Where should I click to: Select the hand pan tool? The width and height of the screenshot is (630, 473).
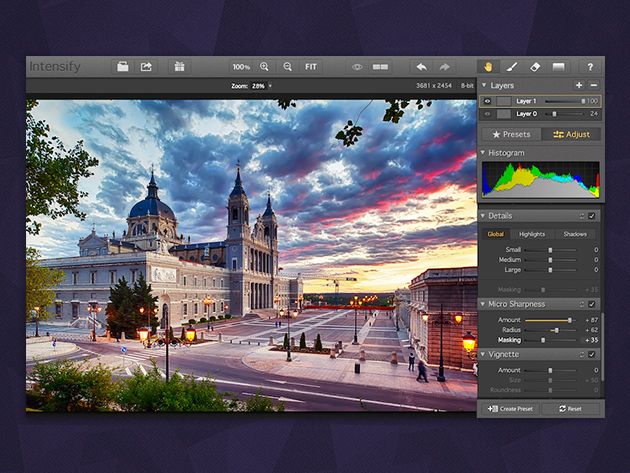pyautogui.click(x=488, y=67)
